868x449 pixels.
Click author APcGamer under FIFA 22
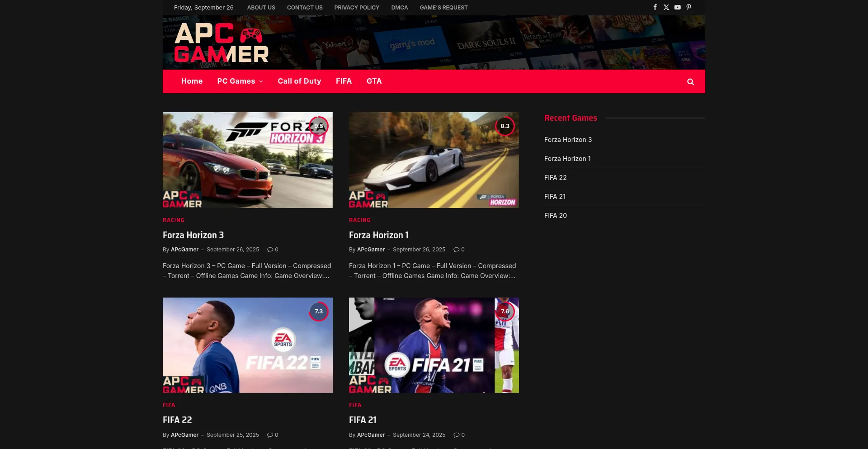coord(184,435)
